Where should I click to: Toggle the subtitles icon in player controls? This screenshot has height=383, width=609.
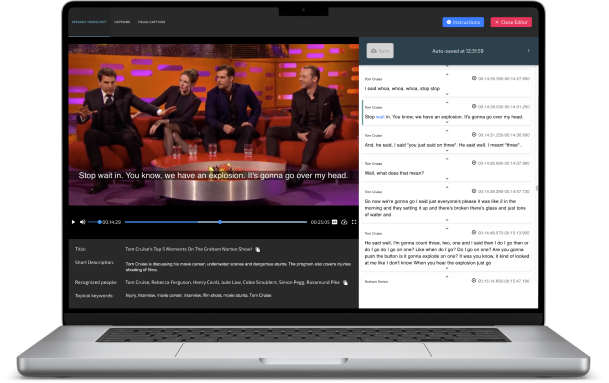(334, 222)
